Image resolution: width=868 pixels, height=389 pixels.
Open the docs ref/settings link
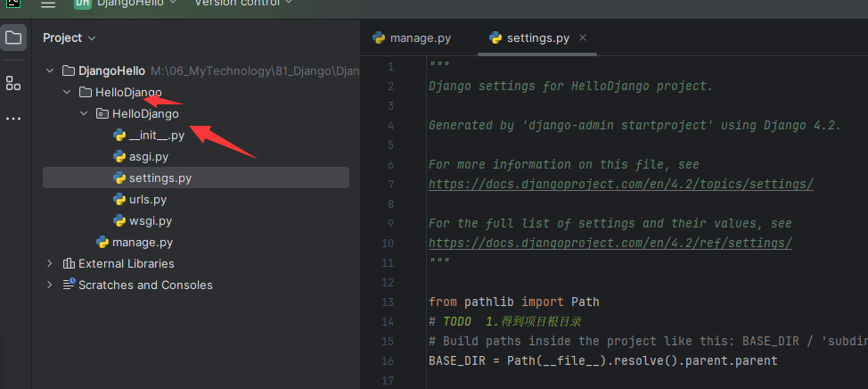pyautogui.click(x=610, y=243)
